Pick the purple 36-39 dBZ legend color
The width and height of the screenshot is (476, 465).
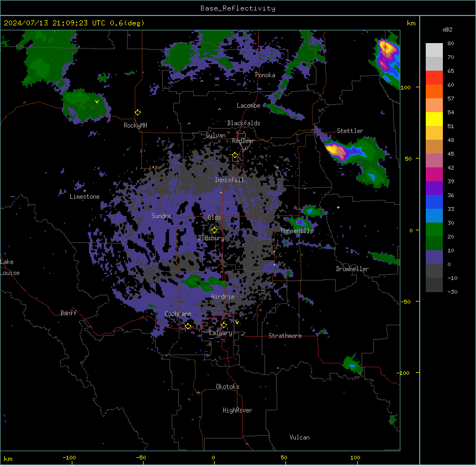coord(434,188)
